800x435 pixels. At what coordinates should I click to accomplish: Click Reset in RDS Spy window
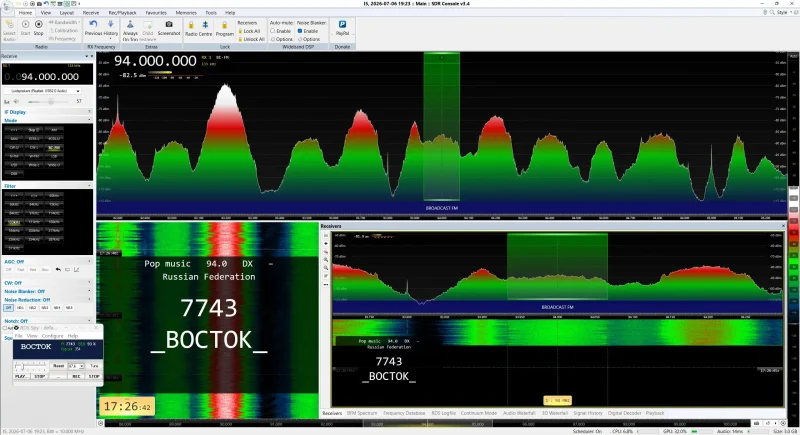pos(59,366)
